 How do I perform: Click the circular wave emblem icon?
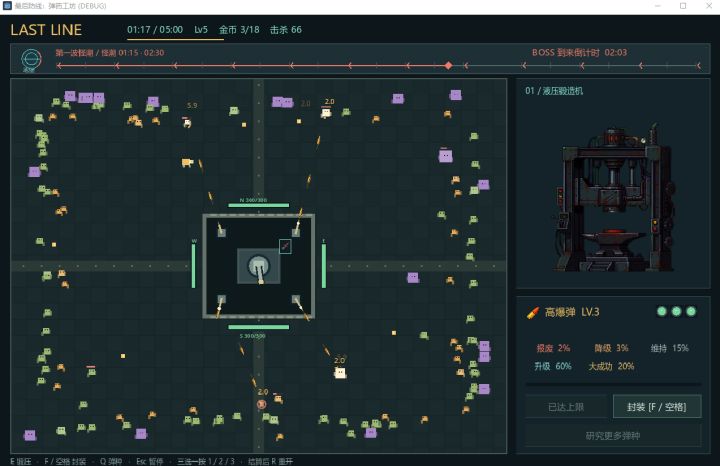tap(31, 60)
